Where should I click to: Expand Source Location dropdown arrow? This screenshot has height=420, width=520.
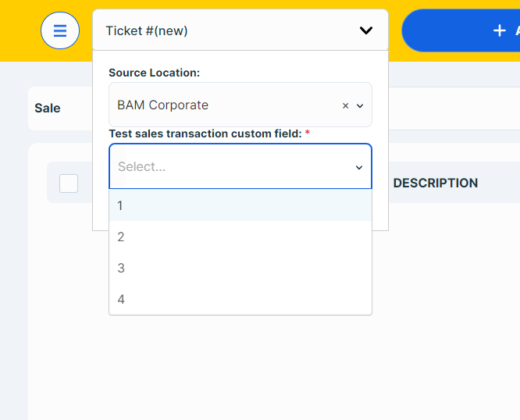[360, 105]
